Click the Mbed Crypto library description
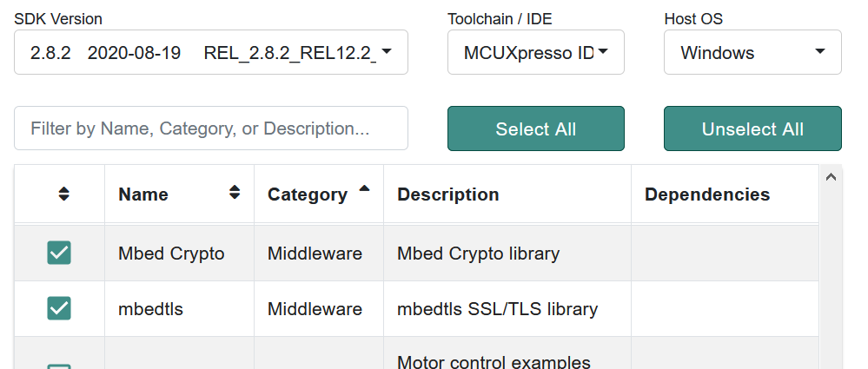868x369 pixels. [478, 254]
